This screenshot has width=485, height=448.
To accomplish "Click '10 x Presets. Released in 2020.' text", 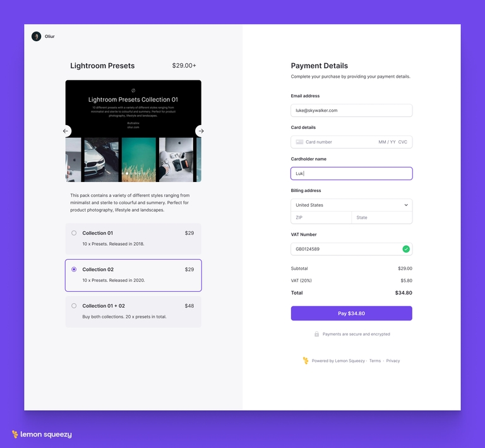I will [x=114, y=281].
